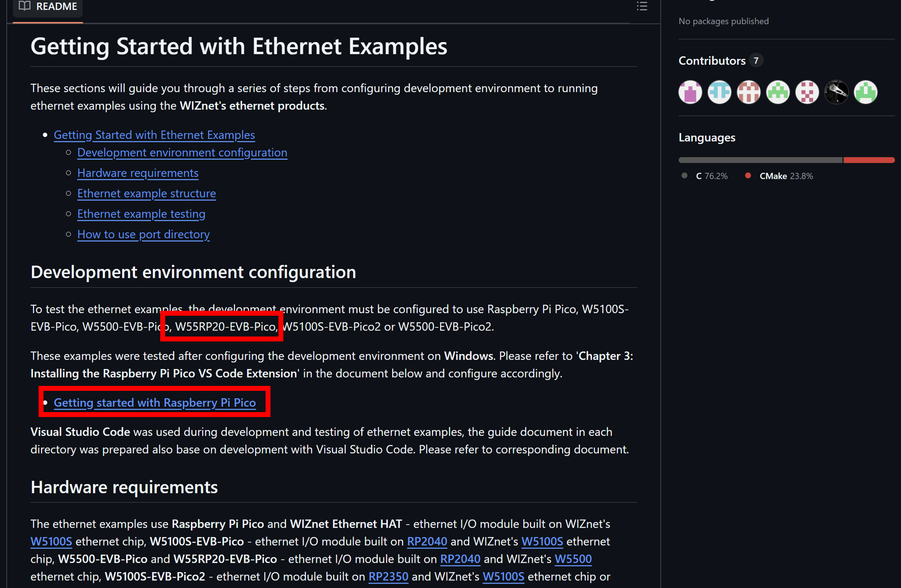Click the bold 'WIZnet's ethernet products' text
Viewport: 901px width, 588px height.
click(252, 106)
